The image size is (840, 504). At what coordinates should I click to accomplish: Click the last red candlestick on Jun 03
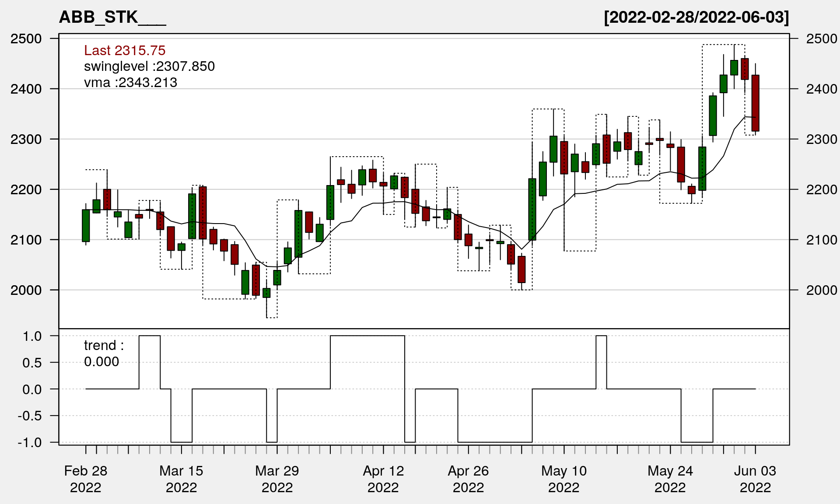click(x=755, y=103)
